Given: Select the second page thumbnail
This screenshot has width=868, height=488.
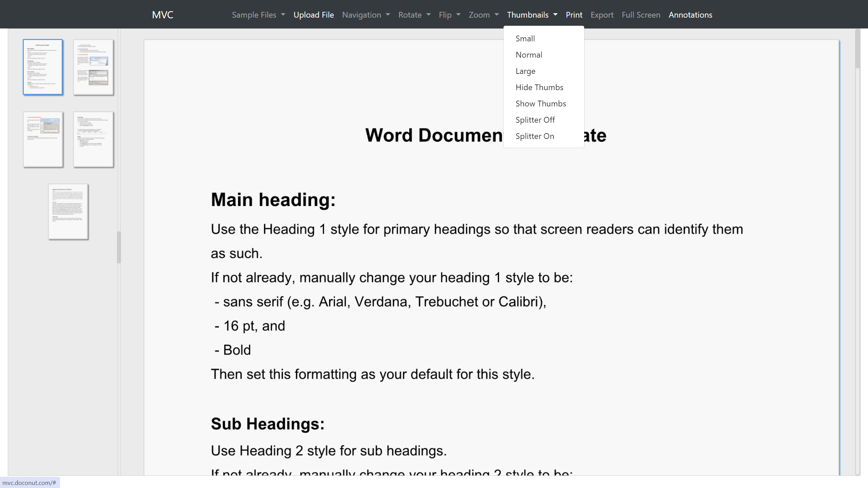Looking at the screenshot, I should [x=93, y=67].
